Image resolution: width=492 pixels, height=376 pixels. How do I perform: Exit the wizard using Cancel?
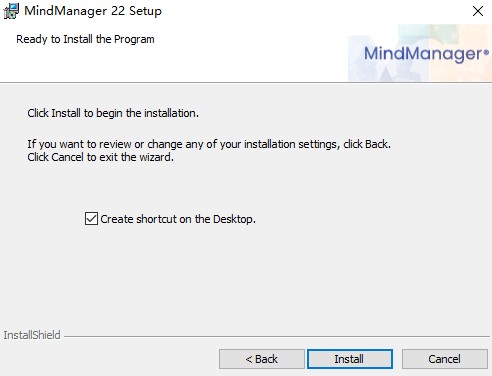[445, 359]
